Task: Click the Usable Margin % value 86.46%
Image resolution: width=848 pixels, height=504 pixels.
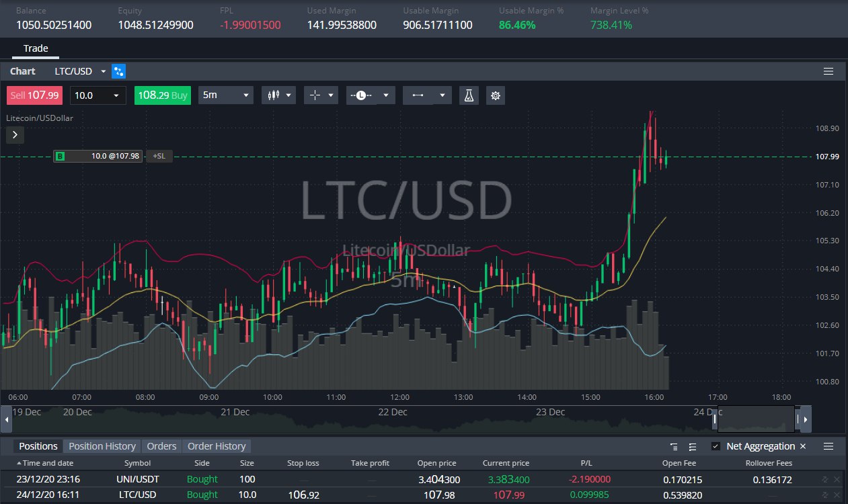Action: pos(517,25)
